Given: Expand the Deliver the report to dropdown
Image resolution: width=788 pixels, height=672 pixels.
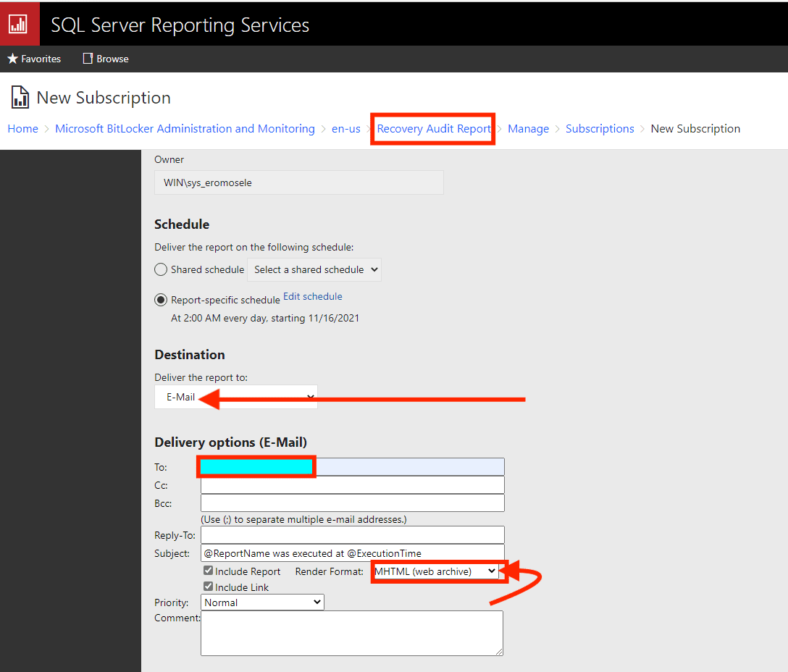Looking at the screenshot, I should tap(236, 397).
